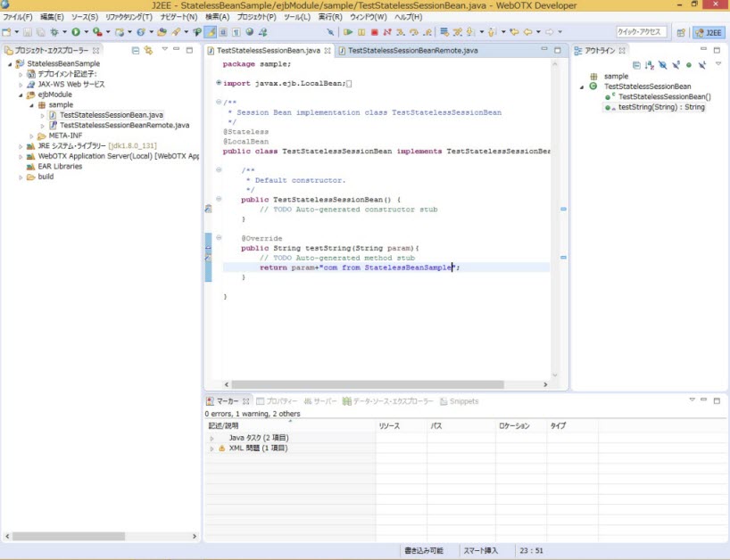Sort outline members alphabetically
This screenshot has width=730, height=560.
pyautogui.click(x=649, y=65)
